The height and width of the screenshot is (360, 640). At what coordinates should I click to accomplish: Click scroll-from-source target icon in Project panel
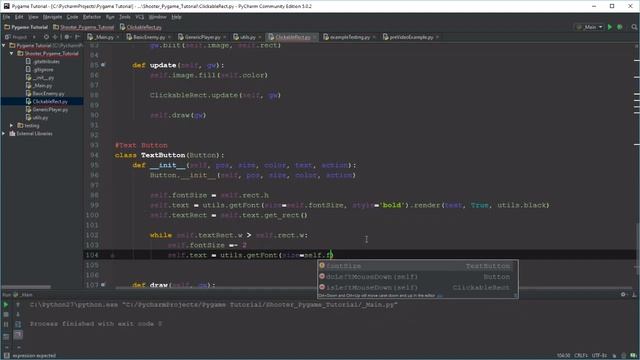pos(46,37)
